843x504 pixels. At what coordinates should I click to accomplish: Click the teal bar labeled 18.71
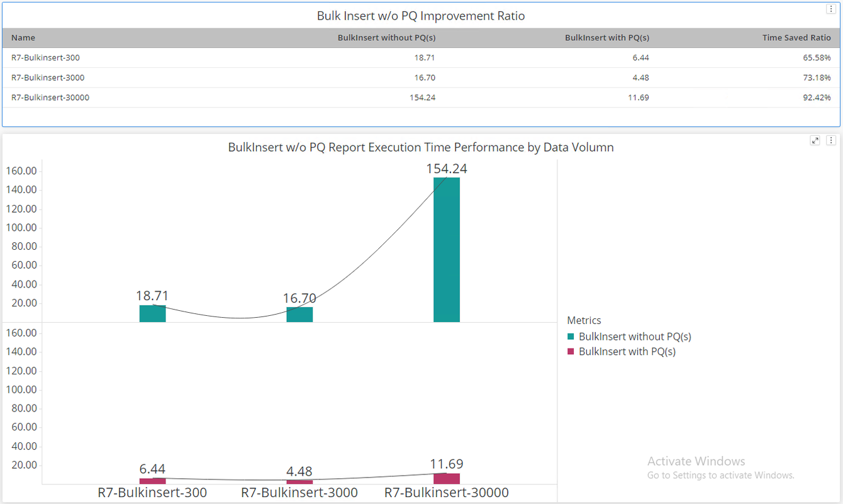coord(152,314)
